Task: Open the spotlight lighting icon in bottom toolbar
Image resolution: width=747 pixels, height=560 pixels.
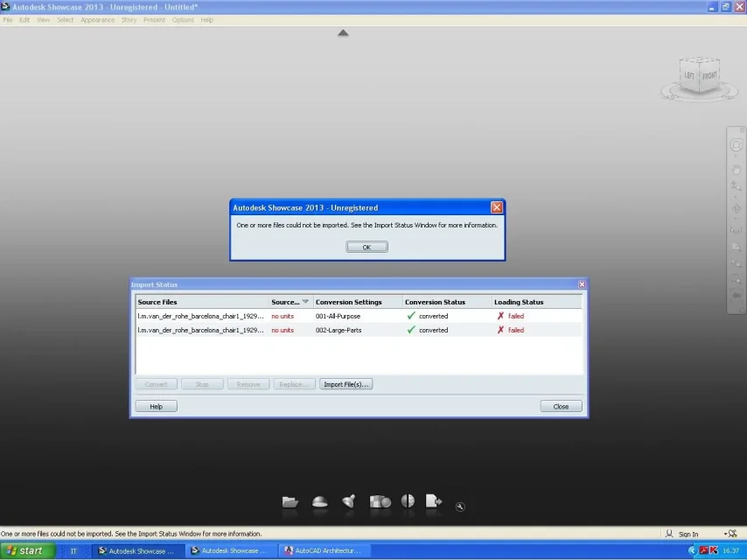Action: (349, 500)
